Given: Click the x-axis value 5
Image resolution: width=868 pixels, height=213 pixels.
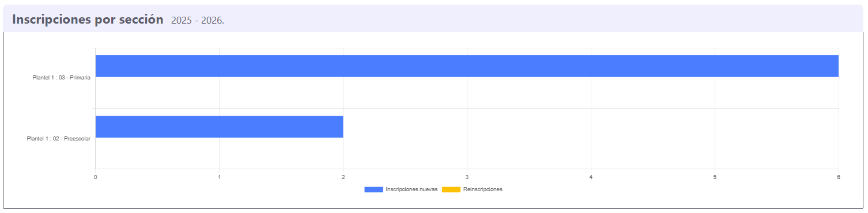Looking at the screenshot, I should (x=715, y=177).
